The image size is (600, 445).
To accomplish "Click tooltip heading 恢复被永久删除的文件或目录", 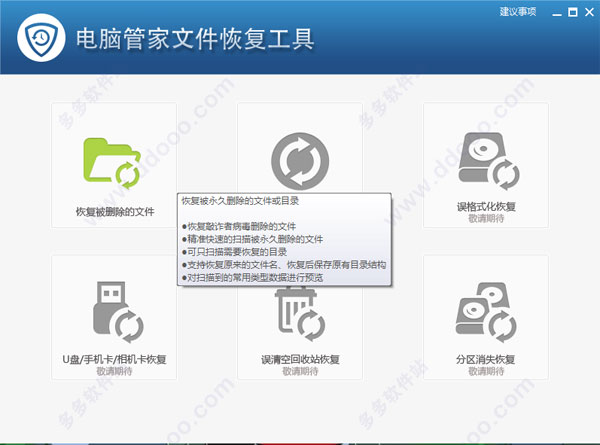I will pos(240,201).
